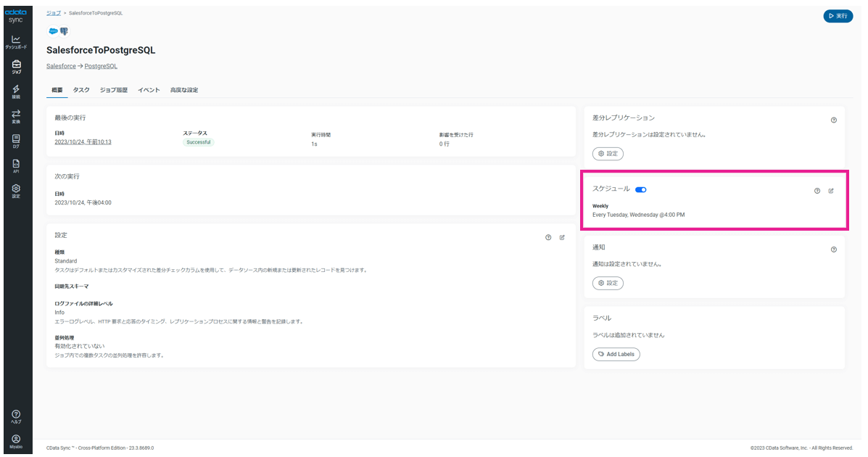
Task: Open the ログ sidebar icon
Action: [x=16, y=141]
